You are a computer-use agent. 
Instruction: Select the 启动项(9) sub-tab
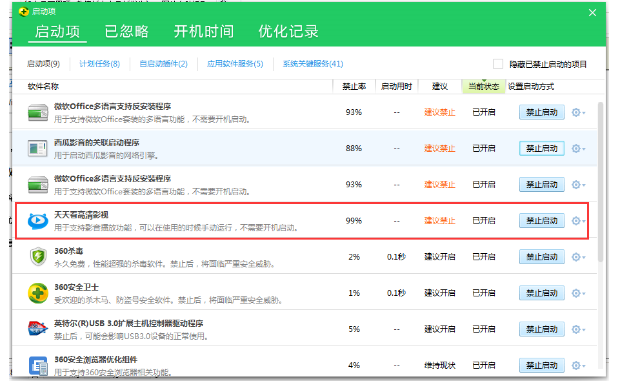pyautogui.click(x=43, y=64)
